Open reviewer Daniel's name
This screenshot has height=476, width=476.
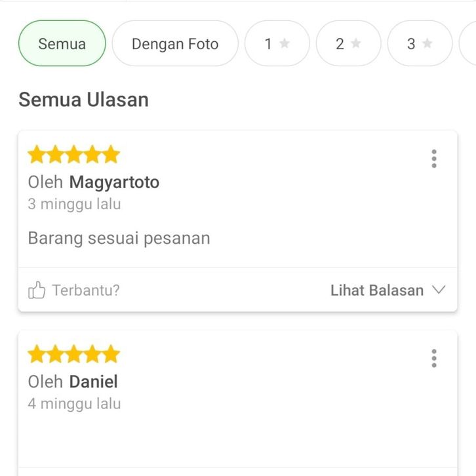coord(93,382)
